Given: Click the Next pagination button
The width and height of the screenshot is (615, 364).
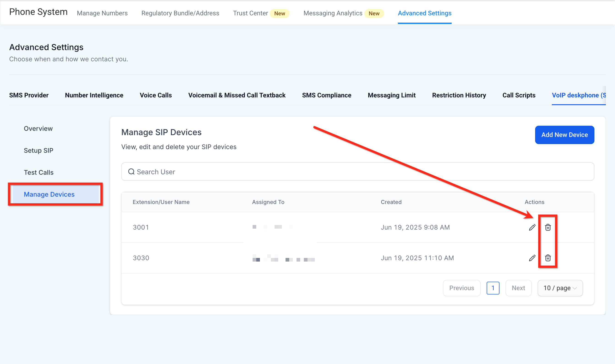Looking at the screenshot, I should pos(518,288).
